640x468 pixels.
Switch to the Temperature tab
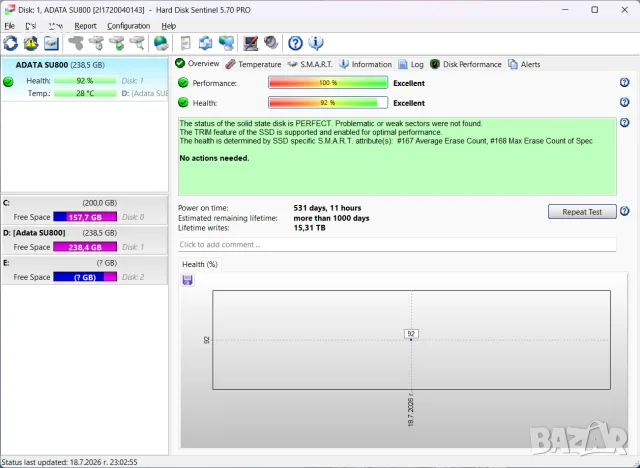point(253,64)
